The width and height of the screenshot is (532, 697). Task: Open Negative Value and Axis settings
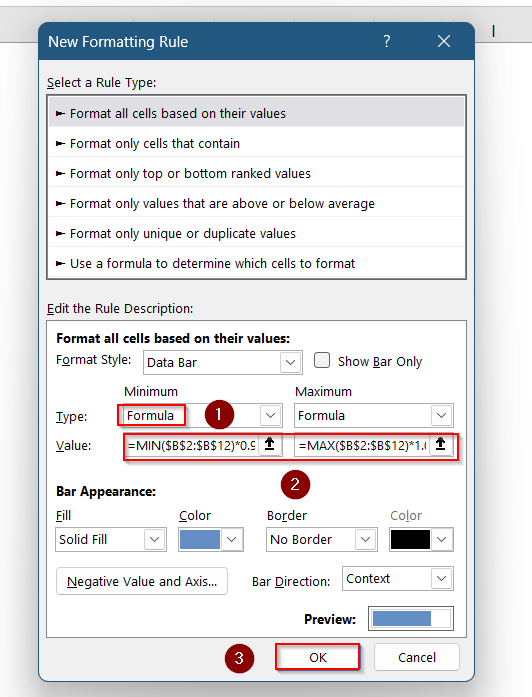coord(142,581)
